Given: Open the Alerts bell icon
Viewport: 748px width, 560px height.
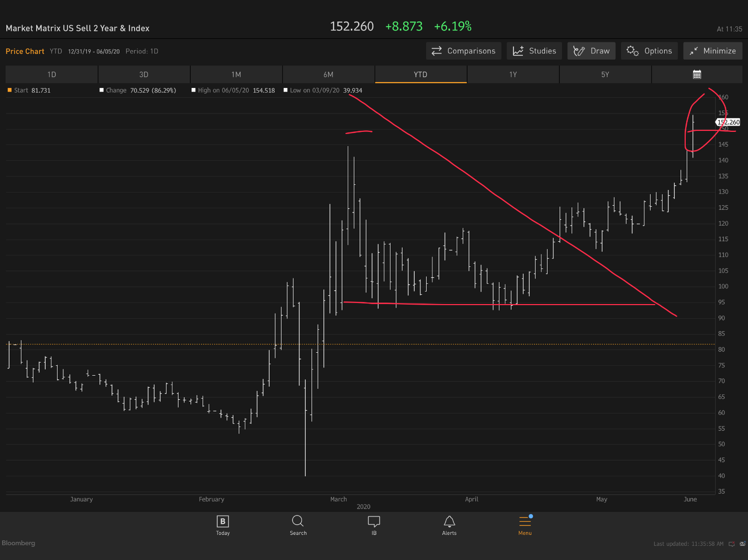Looking at the screenshot, I should (x=449, y=525).
